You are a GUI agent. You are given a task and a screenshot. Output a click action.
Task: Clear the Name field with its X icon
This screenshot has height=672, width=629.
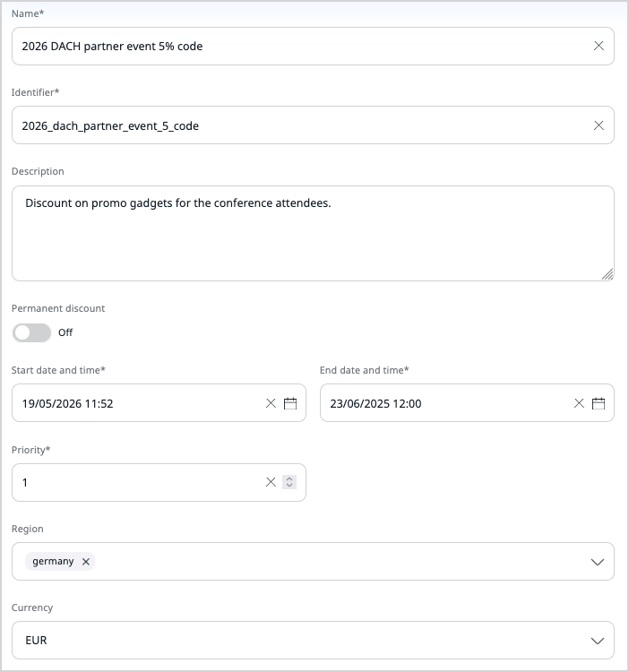click(599, 46)
